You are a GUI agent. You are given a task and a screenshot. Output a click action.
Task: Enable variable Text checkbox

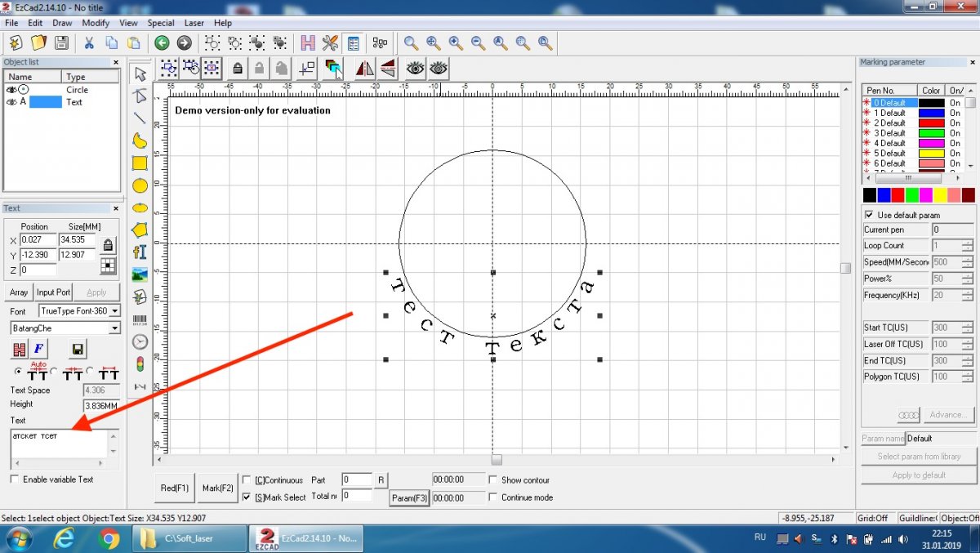tap(15, 479)
